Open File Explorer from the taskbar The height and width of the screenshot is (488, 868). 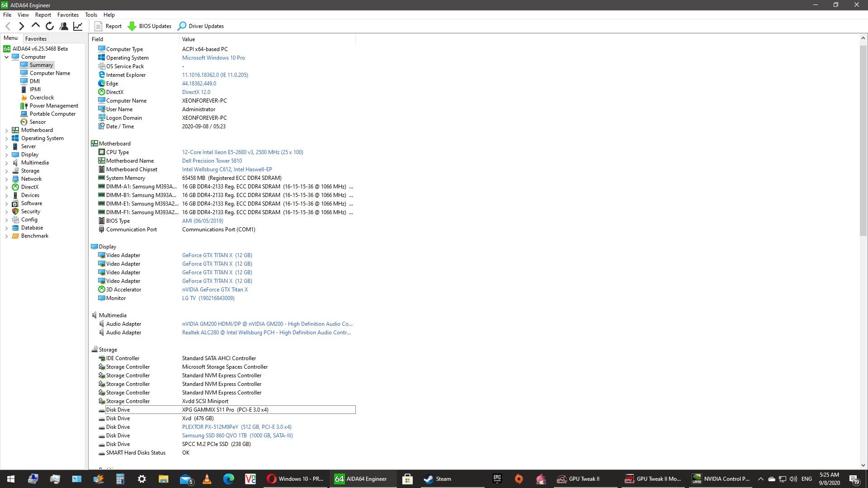pyautogui.click(x=163, y=479)
